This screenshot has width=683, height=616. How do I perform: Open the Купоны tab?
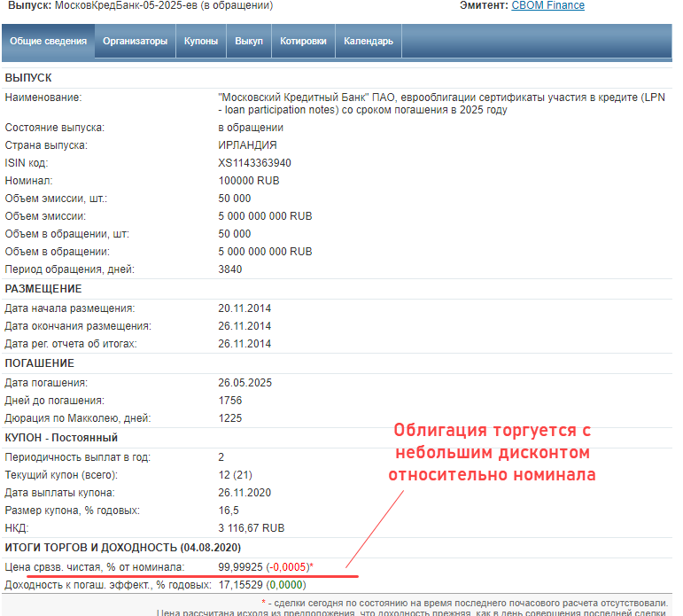click(x=201, y=41)
